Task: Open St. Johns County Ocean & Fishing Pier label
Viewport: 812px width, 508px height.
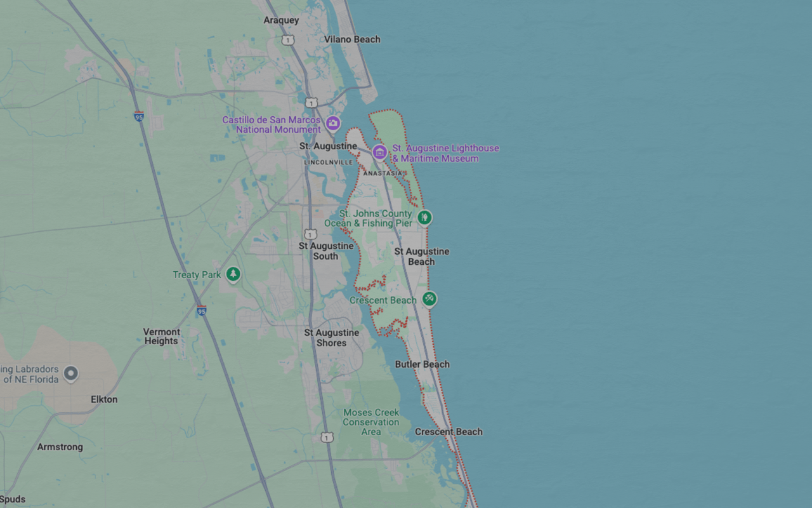Action: point(368,218)
